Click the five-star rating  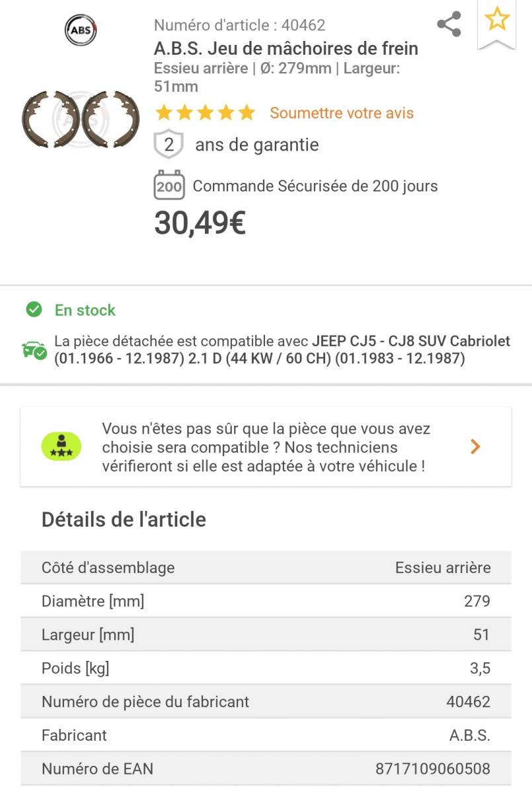pyautogui.click(x=205, y=113)
